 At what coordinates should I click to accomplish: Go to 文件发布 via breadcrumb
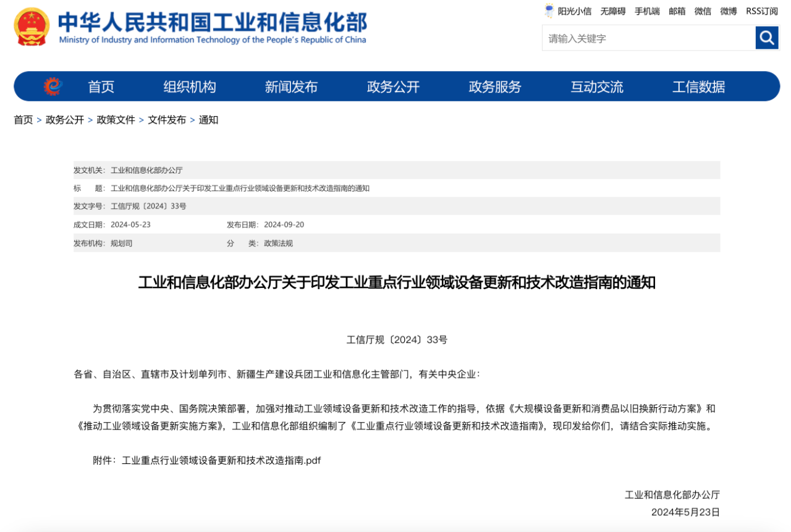click(166, 120)
